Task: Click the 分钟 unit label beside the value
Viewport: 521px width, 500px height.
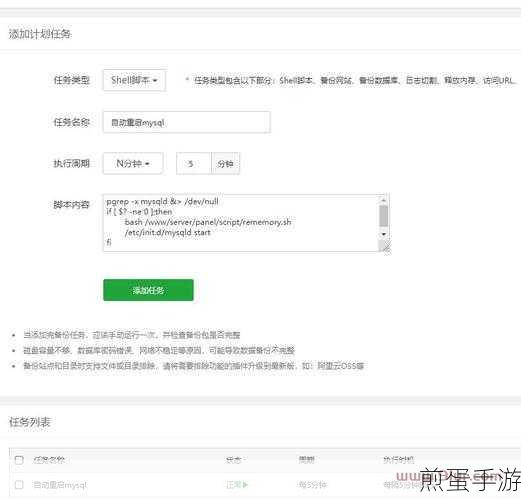Action: [225, 163]
